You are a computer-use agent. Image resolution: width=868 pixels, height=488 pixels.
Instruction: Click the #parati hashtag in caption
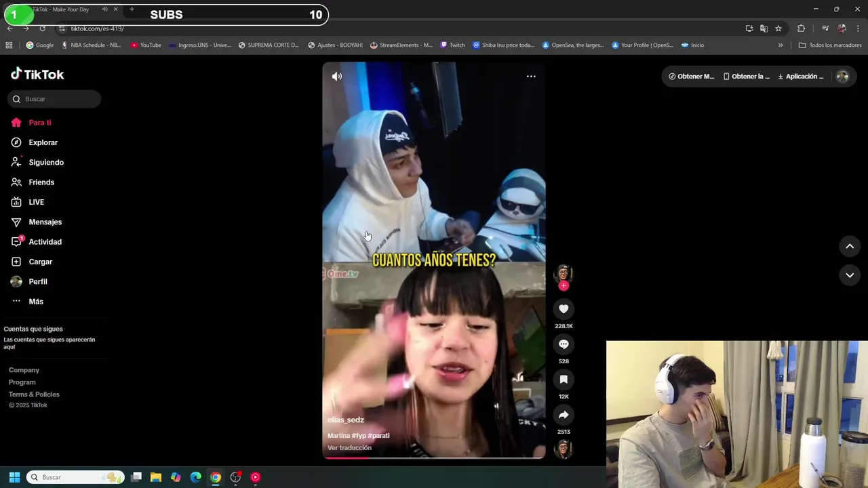coord(378,436)
